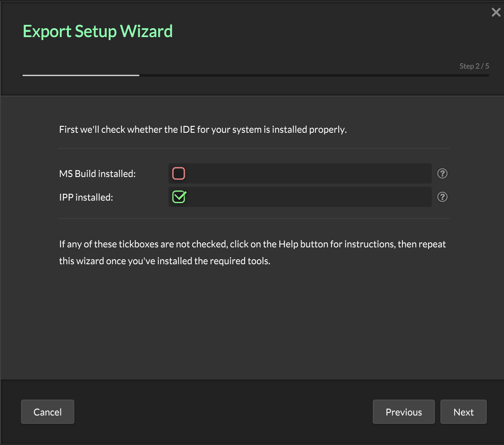This screenshot has height=445, width=504.
Task: Toggle the IPP installed green checkbox
Action: (x=179, y=197)
